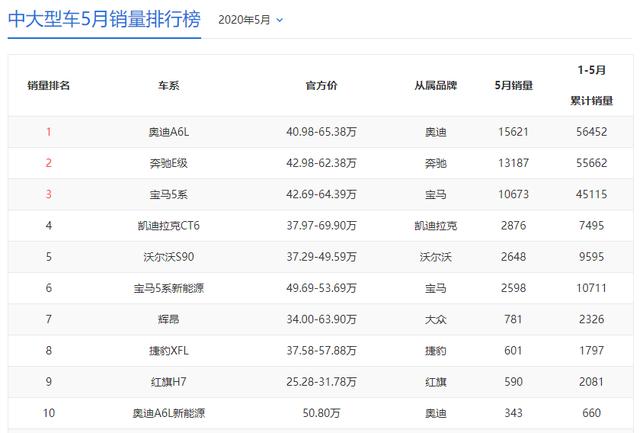Screen dimensions: 640x433
Task: Click the cumulative sales value 7495
Action: [x=591, y=226]
